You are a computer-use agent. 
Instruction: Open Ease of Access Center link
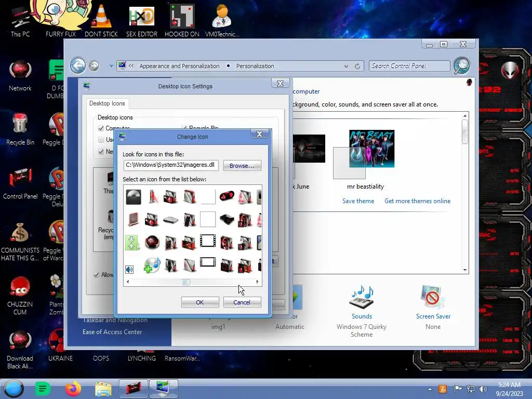point(112,332)
